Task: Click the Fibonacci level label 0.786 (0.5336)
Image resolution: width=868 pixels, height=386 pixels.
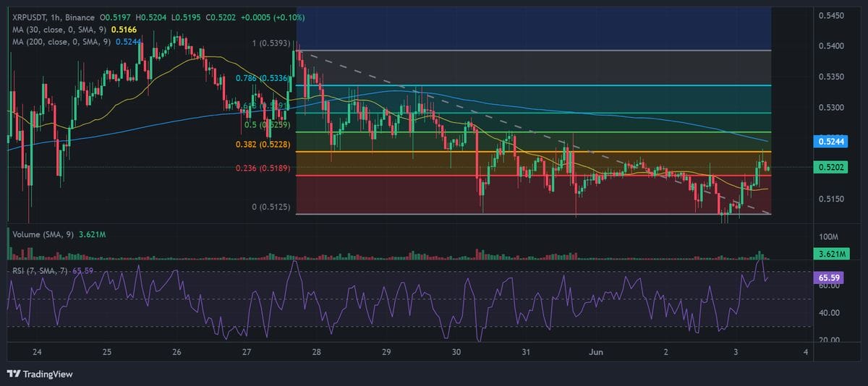Action: [x=261, y=77]
